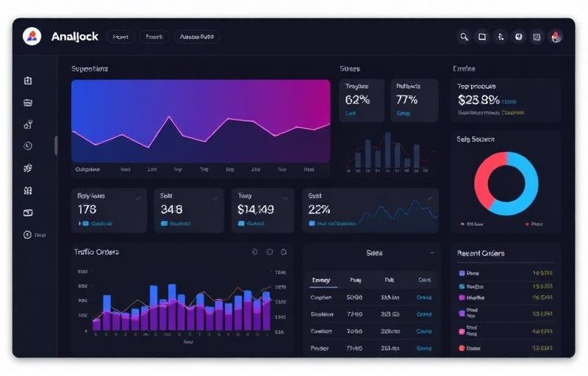Click the third, widest pill button in the header
The width and height of the screenshot is (588, 376).
click(x=197, y=37)
